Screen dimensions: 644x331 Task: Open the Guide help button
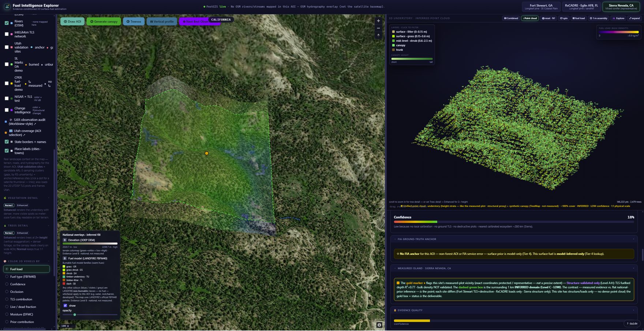[632, 324]
